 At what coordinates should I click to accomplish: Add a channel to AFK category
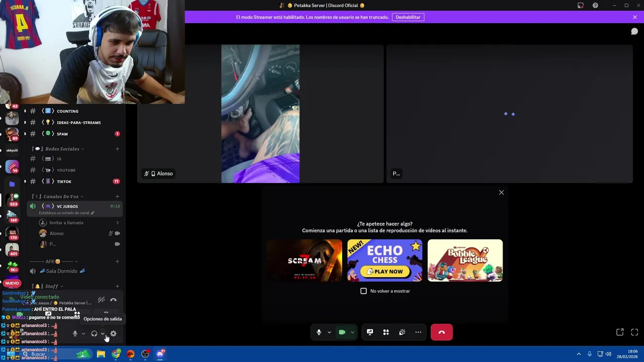coord(117,261)
